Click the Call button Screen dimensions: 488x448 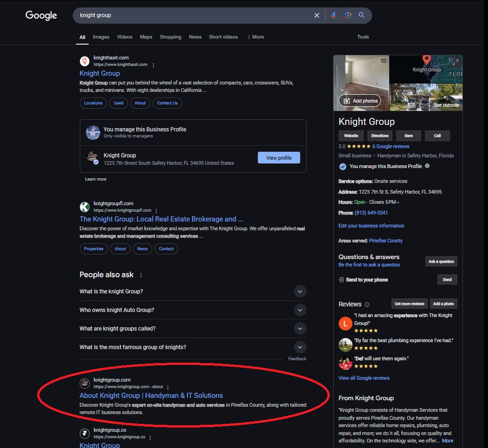click(437, 136)
